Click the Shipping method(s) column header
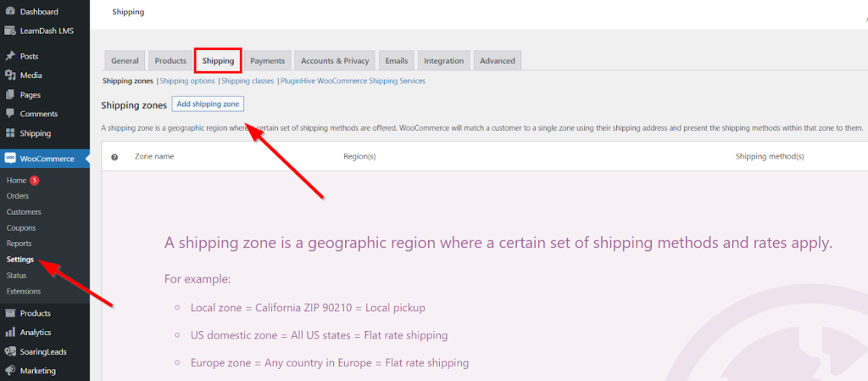Viewport: 868px width, 381px height. [770, 157]
